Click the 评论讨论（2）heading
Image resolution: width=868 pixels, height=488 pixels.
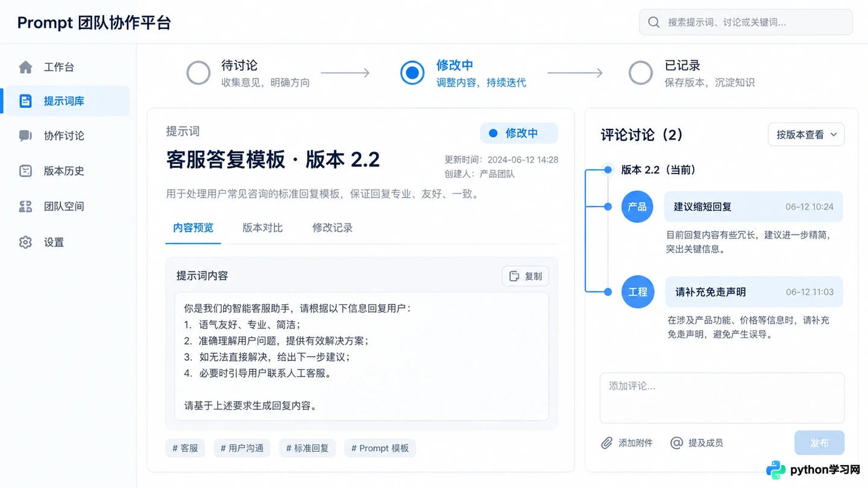(642, 134)
